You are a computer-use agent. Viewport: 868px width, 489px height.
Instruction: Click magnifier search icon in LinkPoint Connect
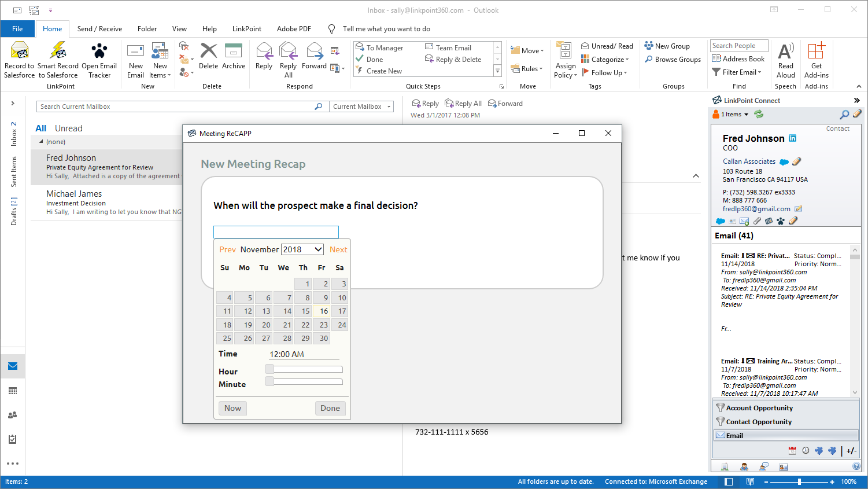pyautogui.click(x=844, y=115)
